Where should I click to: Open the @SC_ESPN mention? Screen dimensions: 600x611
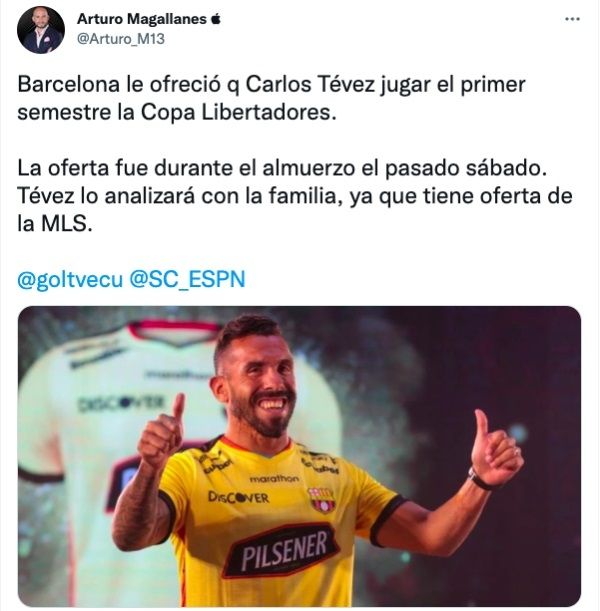[x=187, y=280]
